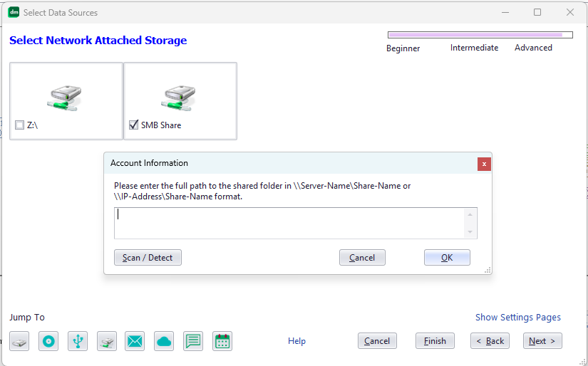Click the dm app icon in title bar
Image resolution: width=588 pixels, height=366 pixels.
click(x=14, y=12)
